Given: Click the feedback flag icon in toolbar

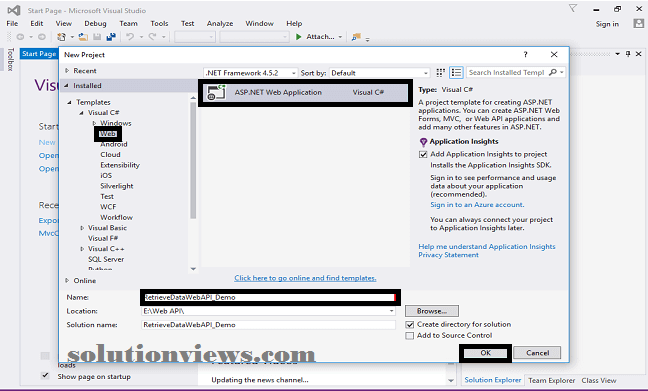Looking at the screenshot, I should 356,37.
